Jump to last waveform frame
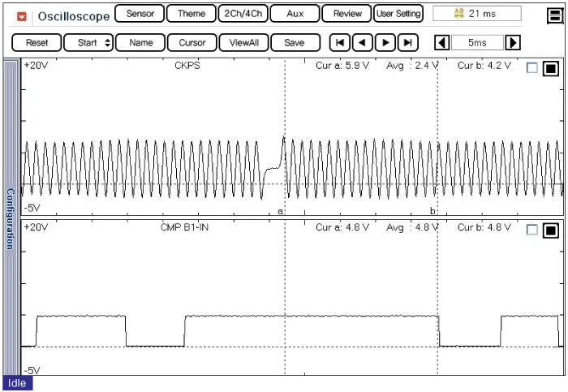This screenshot has height=392, width=568. tap(408, 43)
